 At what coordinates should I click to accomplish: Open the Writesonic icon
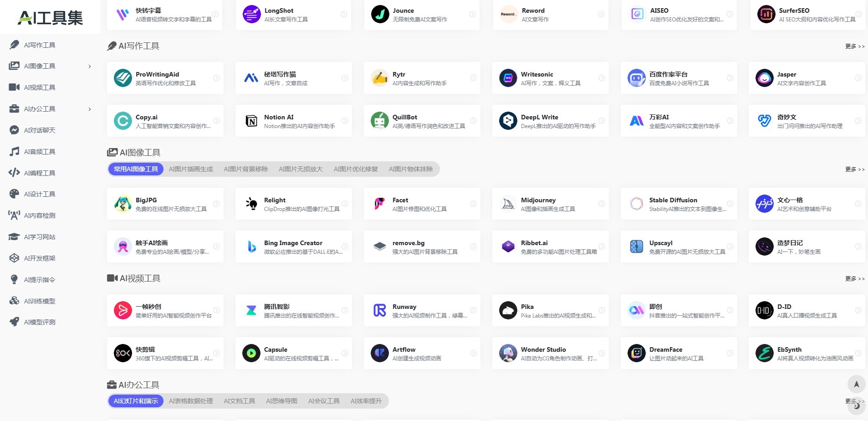(x=508, y=78)
